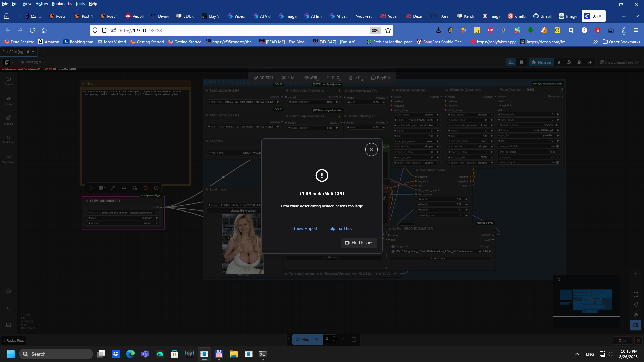Open the Bookmarks menu

pos(61,4)
